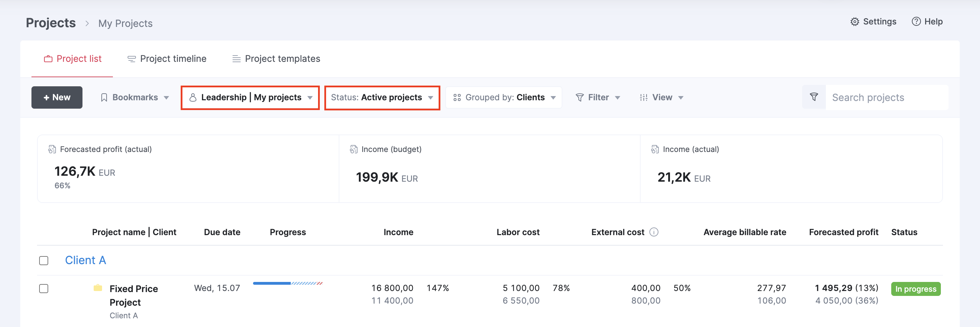Click the Income column header
The height and width of the screenshot is (327, 980).
coord(398,232)
